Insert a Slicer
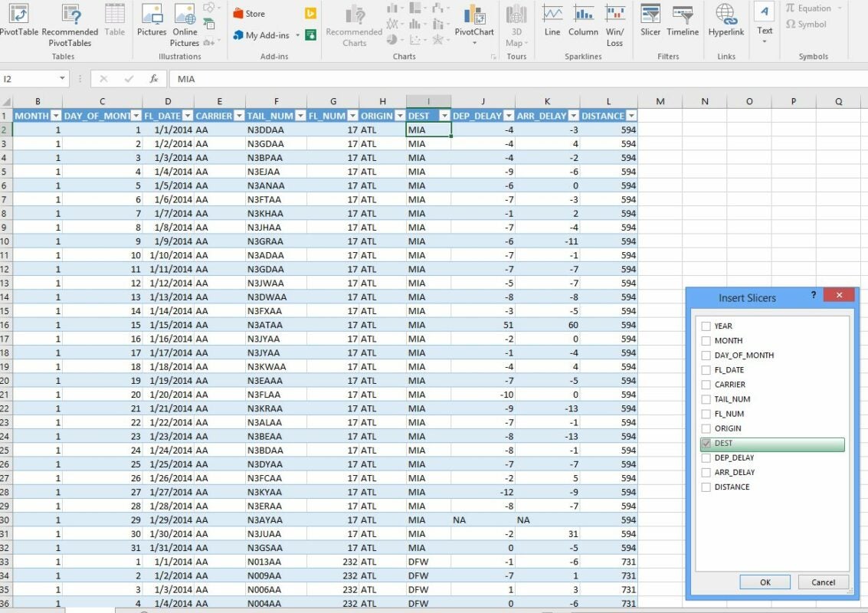868x613 pixels. click(x=650, y=23)
